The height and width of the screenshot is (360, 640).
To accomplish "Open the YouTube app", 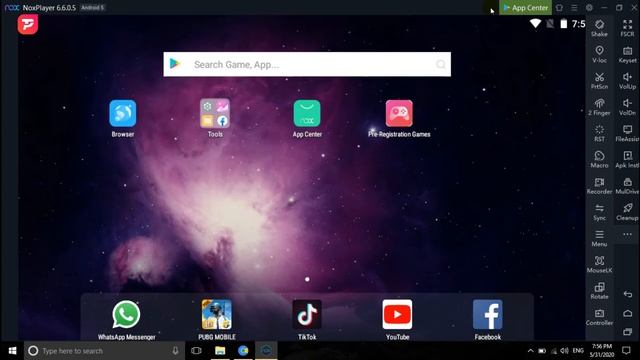I will [x=397, y=315].
